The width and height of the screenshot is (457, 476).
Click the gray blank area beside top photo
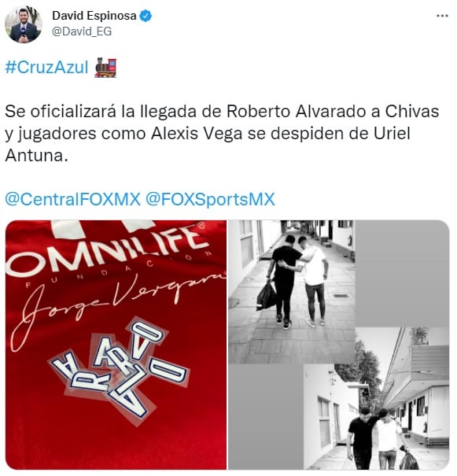pos(403,274)
